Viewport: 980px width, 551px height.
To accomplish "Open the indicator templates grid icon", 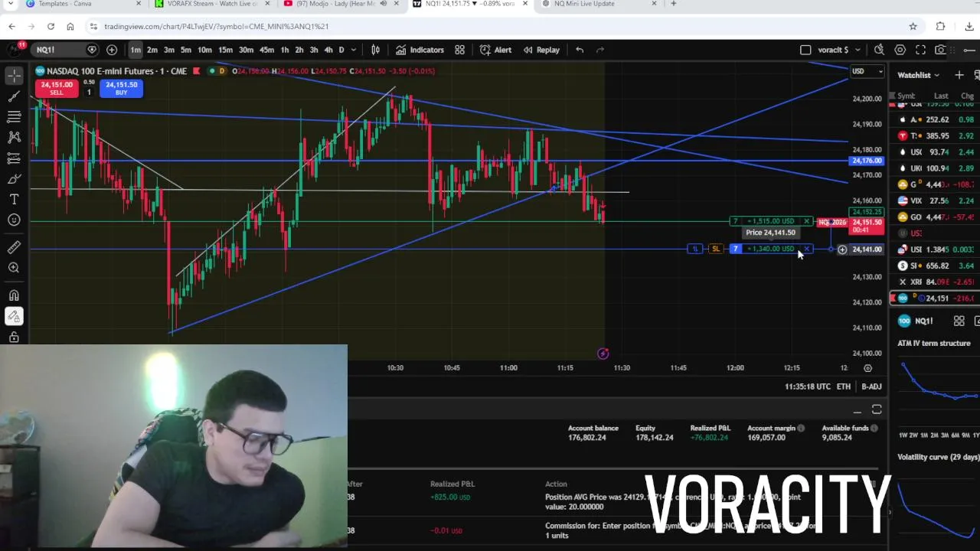I will click(459, 50).
